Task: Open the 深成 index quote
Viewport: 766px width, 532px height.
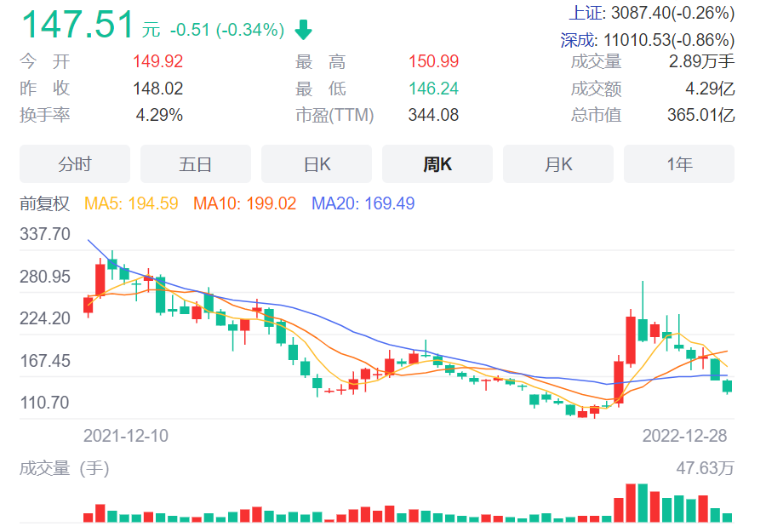Action: (647, 40)
